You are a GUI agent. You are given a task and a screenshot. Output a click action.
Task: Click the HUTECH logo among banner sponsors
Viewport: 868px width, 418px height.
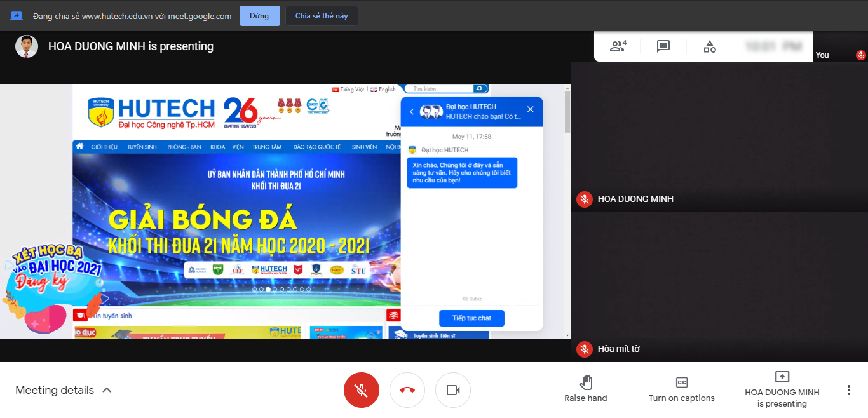(269, 269)
